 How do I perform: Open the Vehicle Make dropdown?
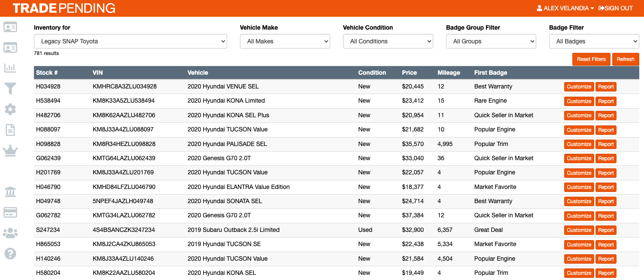pyautogui.click(x=285, y=41)
